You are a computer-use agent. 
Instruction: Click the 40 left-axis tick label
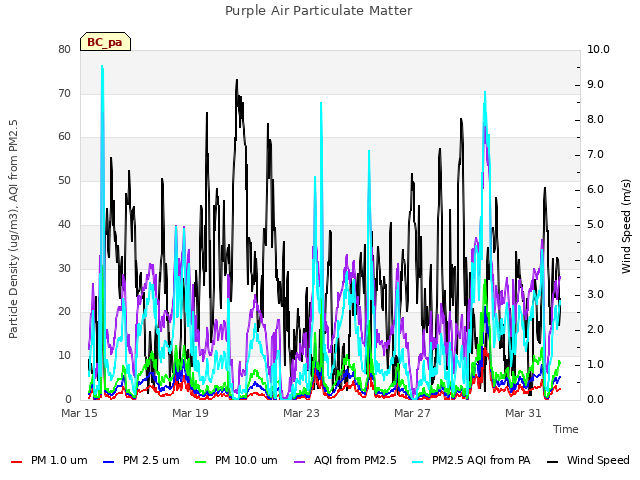[x=64, y=224]
